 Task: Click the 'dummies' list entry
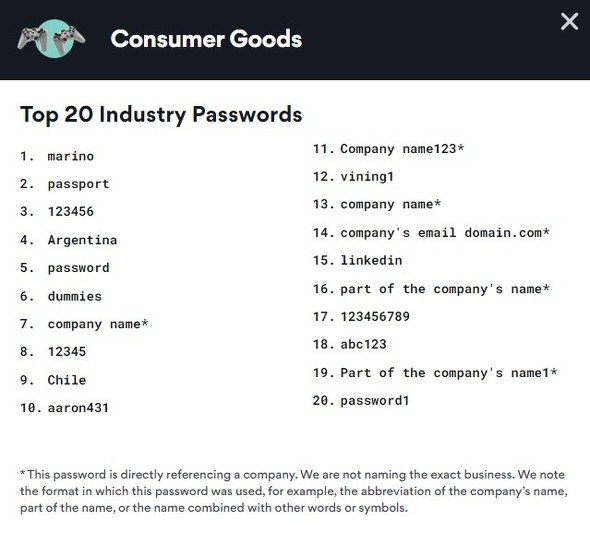coord(75,296)
